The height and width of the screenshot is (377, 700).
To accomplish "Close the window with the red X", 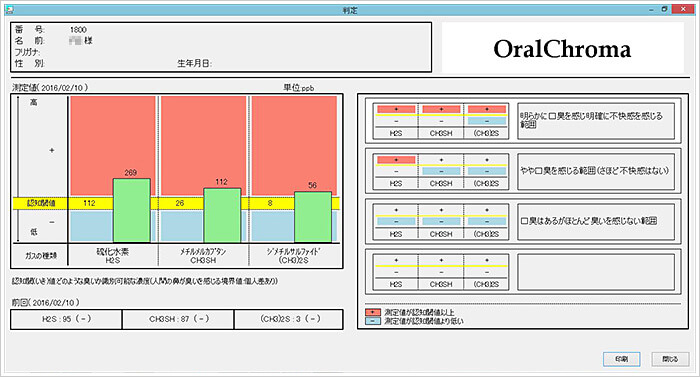I will [x=683, y=9].
